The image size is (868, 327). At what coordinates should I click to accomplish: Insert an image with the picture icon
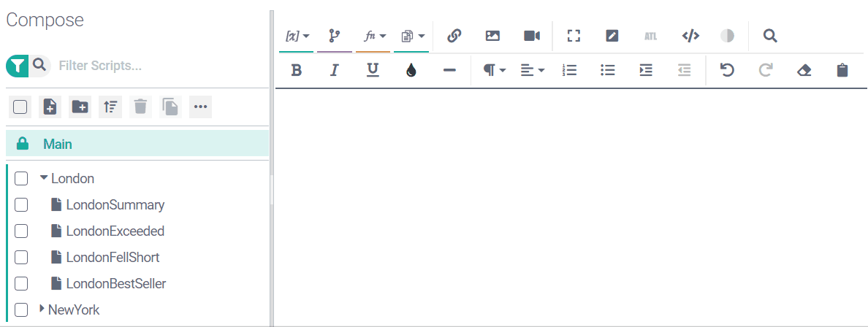492,36
